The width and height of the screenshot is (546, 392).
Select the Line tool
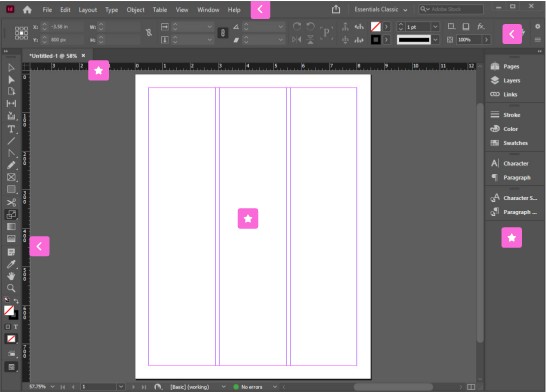coord(11,141)
